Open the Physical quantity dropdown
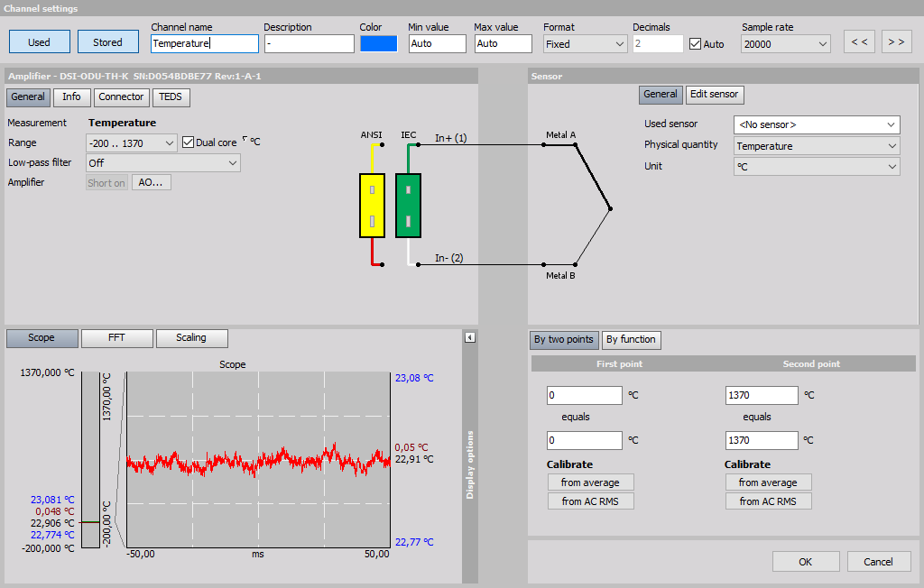The image size is (924, 588). [816, 146]
